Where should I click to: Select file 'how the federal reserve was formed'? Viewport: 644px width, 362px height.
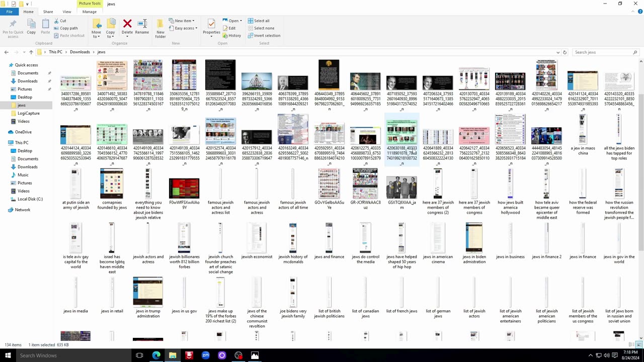coord(583,193)
